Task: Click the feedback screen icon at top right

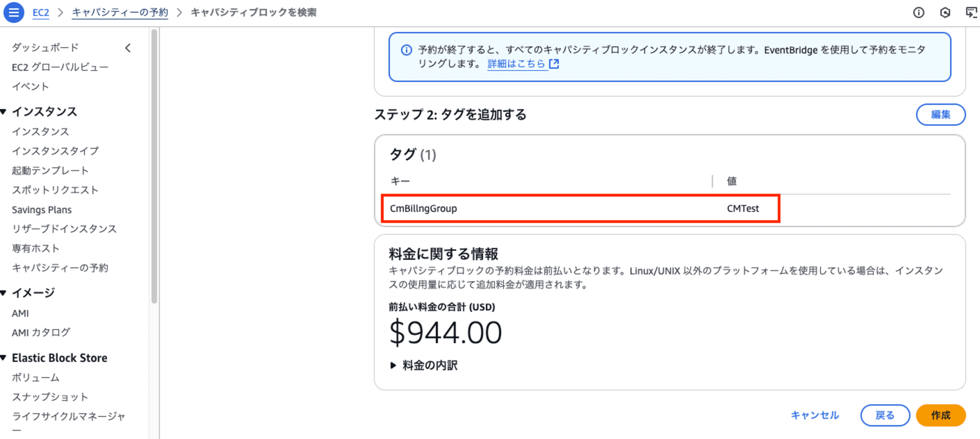Action: tap(971, 13)
